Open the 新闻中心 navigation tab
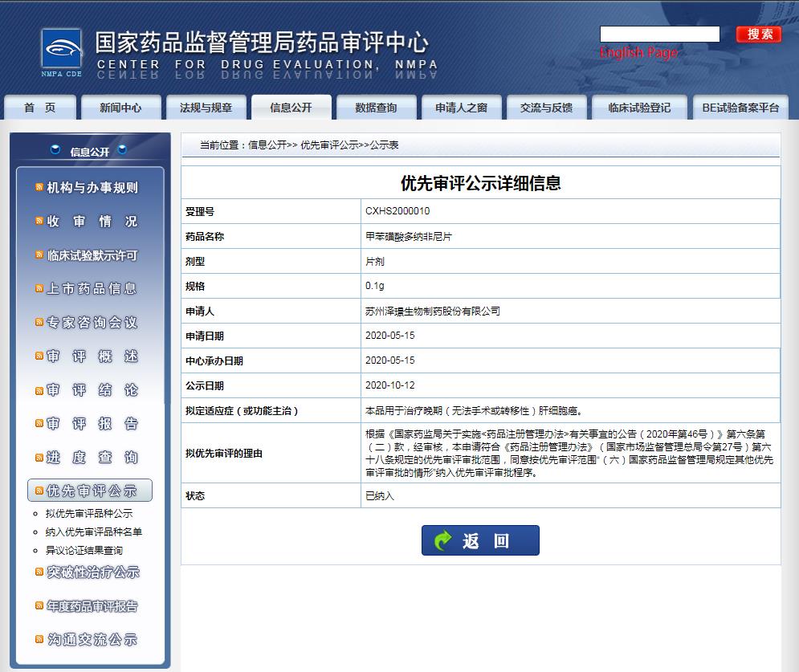This screenshot has width=799, height=672. click(x=120, y=108)
